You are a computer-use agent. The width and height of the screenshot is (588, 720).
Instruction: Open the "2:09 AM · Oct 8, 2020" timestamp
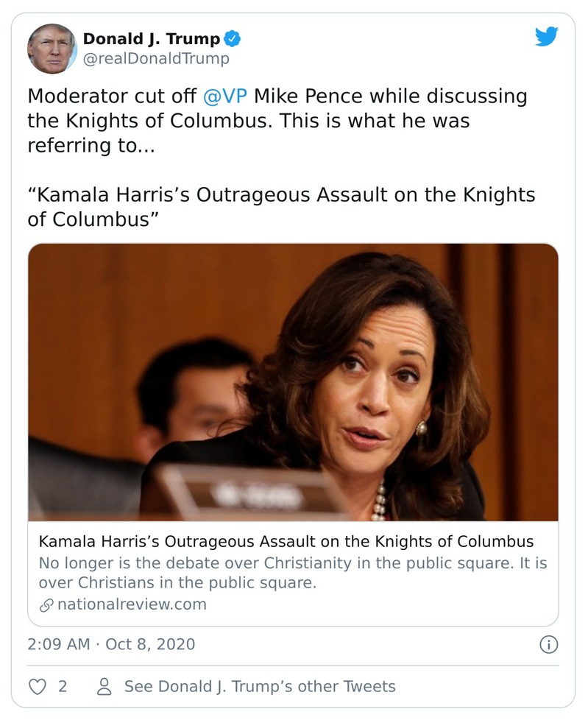111,644
